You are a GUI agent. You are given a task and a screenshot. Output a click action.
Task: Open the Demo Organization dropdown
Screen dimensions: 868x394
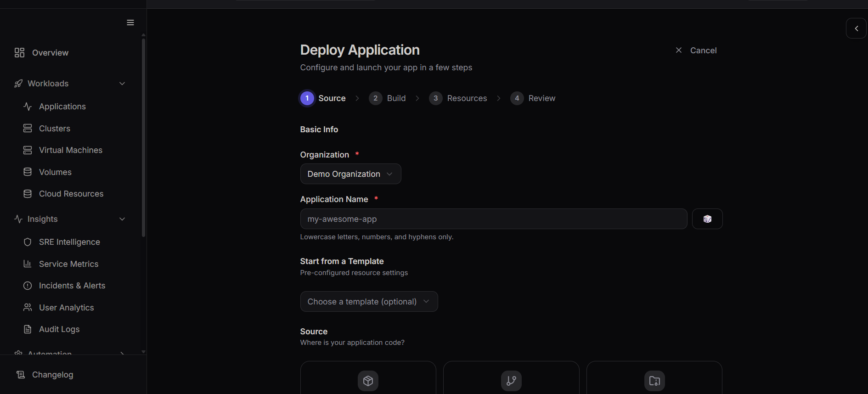point(350,174)
